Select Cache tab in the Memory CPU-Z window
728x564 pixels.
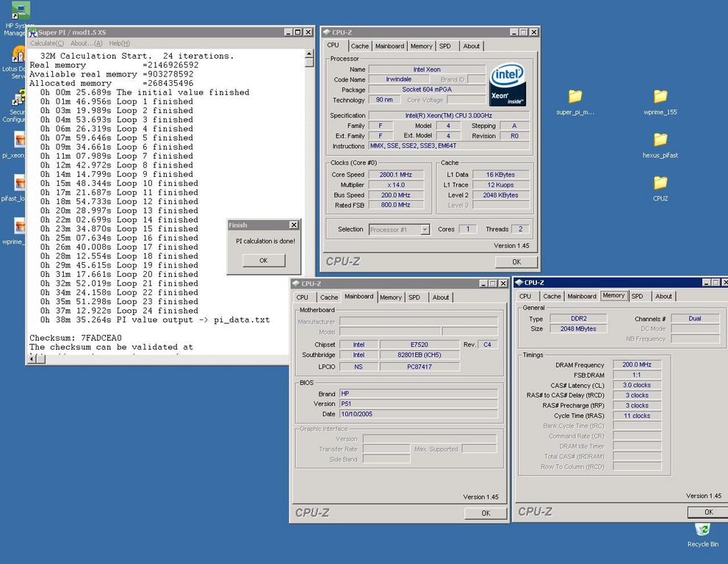[552, 296]
